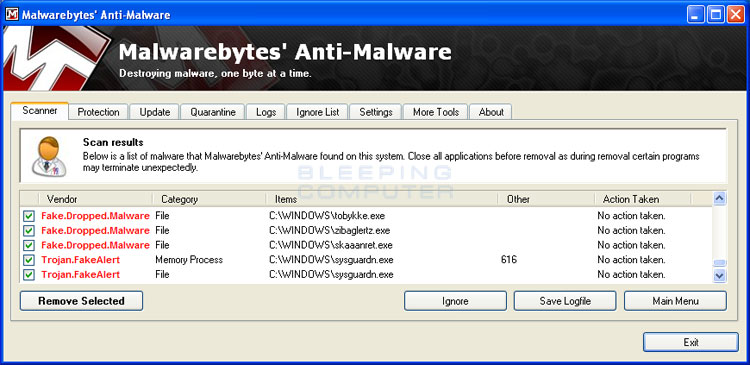This screenshot has height=365, width=750.
Task: Click the results list scroll up arrow
Action: [719, 199]
